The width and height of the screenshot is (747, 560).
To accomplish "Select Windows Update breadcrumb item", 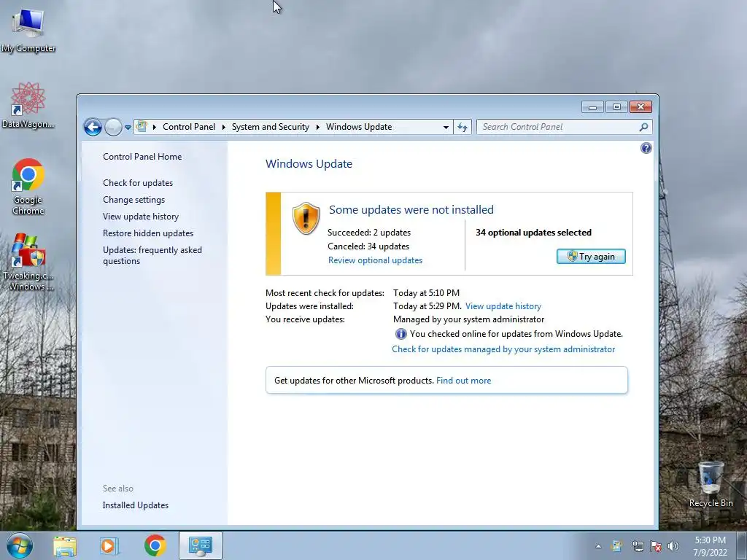I will (359, 127).
